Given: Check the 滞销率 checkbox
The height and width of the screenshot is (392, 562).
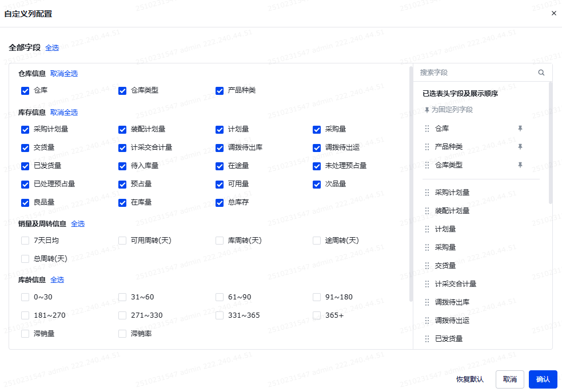Looking at the screenshot, I should (122, 334).
